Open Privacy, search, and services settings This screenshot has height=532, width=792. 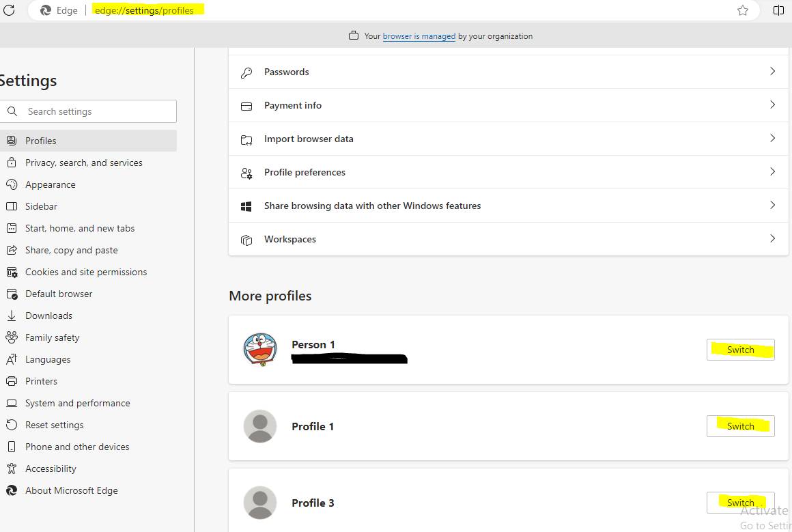(x=88, y=163)
